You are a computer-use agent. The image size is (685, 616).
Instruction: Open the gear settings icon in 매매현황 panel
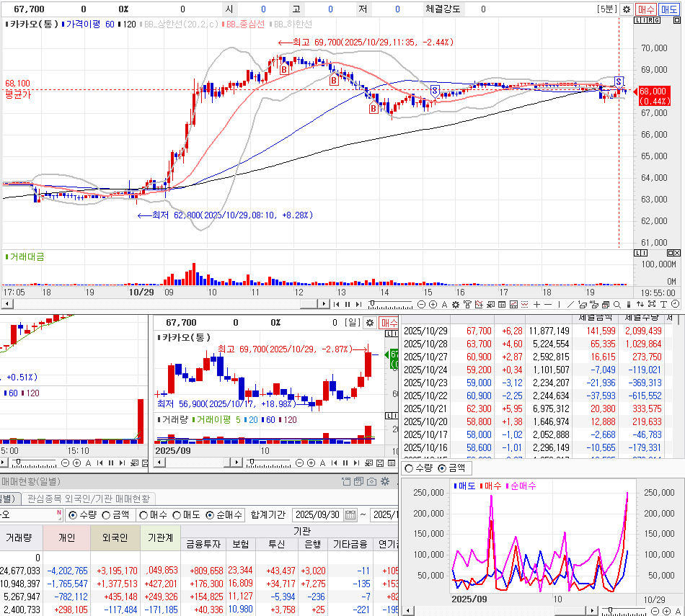pos(385,481)
